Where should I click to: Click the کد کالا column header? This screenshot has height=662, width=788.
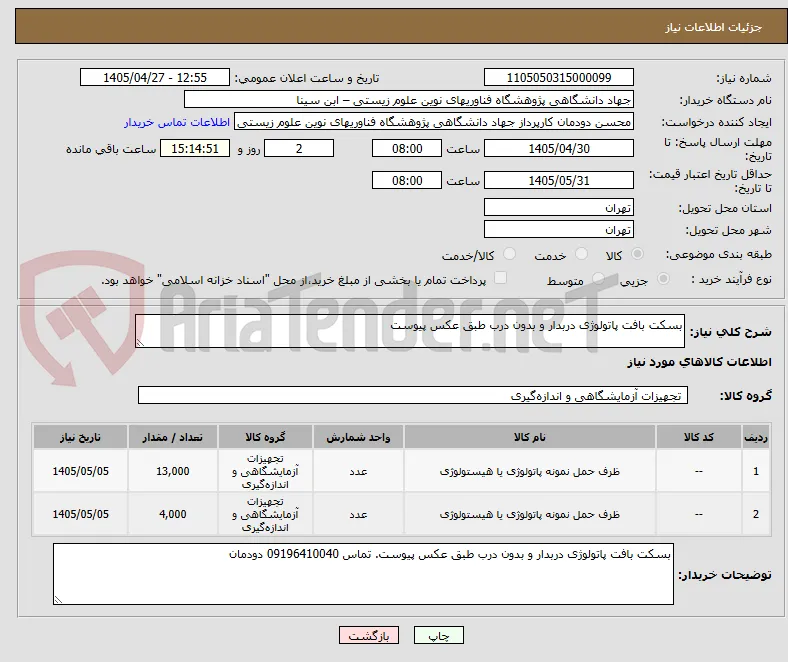pos(699,437)
